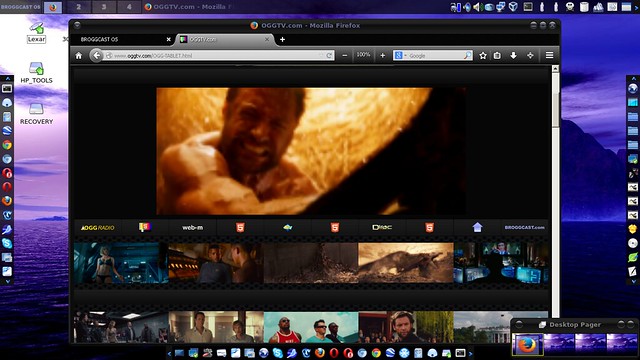Click the move/cross arrows toolbar icon
This screenshot has height=360, width=640.
[530, 56]
